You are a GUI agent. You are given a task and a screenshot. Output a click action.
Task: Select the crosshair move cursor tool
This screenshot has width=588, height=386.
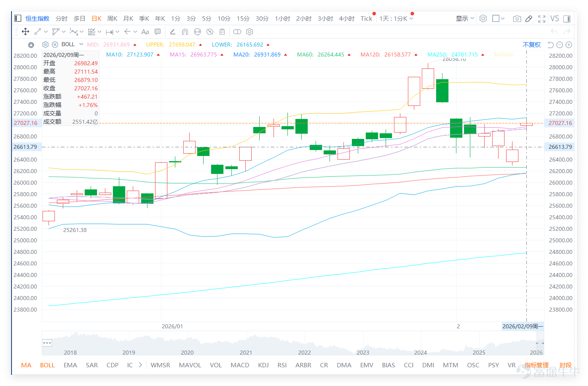[25, 31]
